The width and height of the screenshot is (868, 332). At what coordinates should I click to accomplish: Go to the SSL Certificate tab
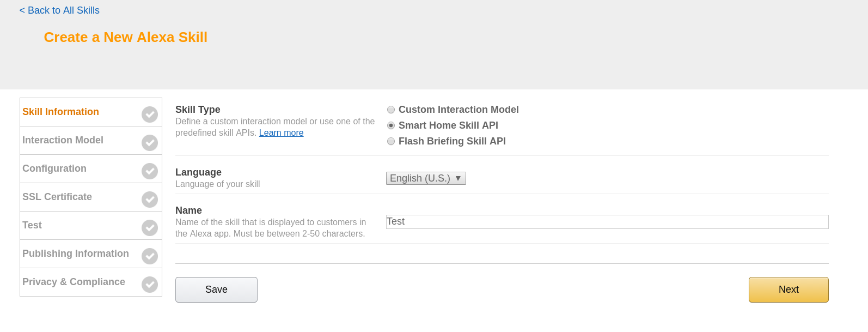tap(57, 197)
